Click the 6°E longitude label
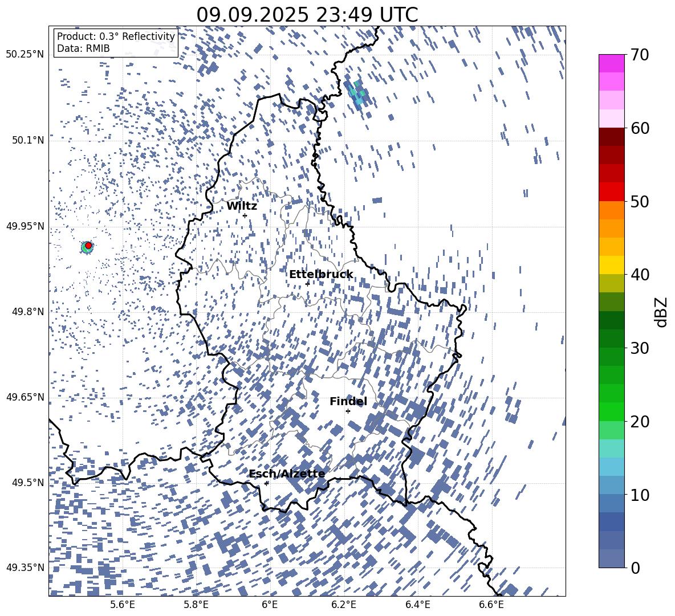Screen dimensions: 675x616 270,605
